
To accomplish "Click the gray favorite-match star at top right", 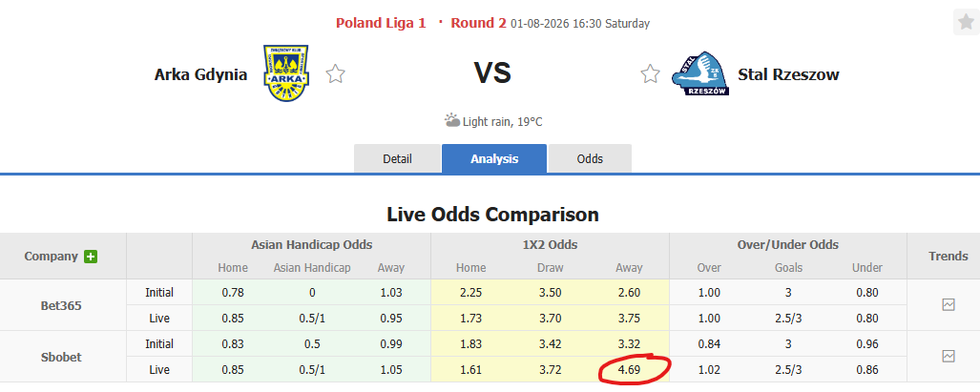I will 967,23.
